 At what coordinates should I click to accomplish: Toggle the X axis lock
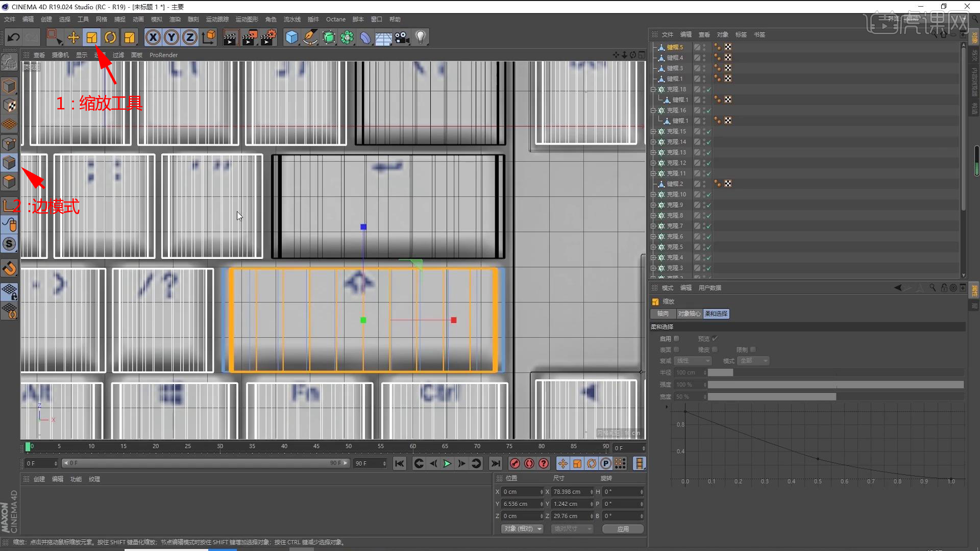(153, 37)
